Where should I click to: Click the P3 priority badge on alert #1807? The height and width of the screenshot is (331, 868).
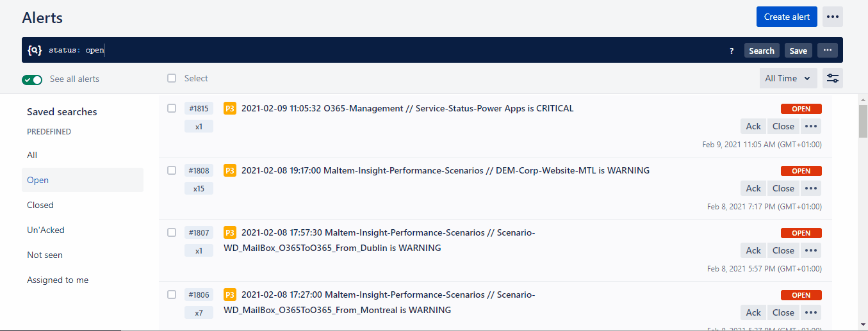[230, 233]
